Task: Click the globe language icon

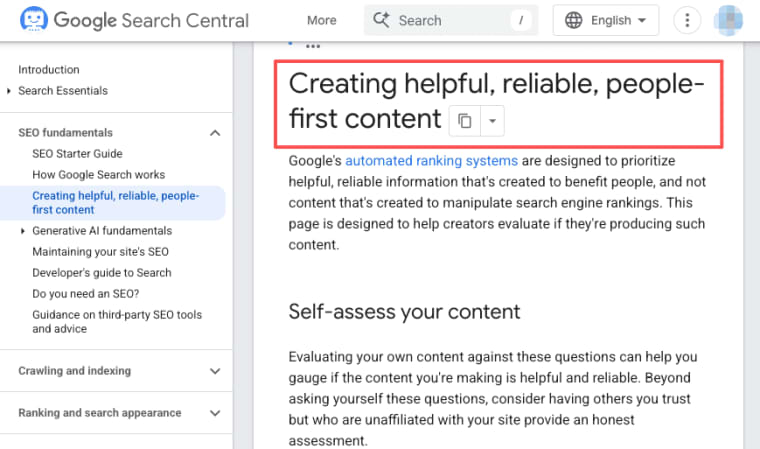Action: 573,20
